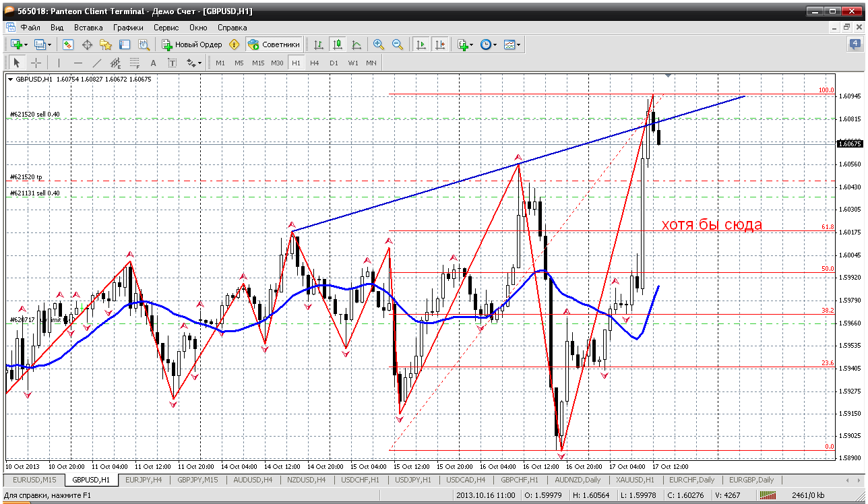Viewport: 868px width, 504px height.
Task: Select the H4 timeframe
Action: tap(315, 63)
